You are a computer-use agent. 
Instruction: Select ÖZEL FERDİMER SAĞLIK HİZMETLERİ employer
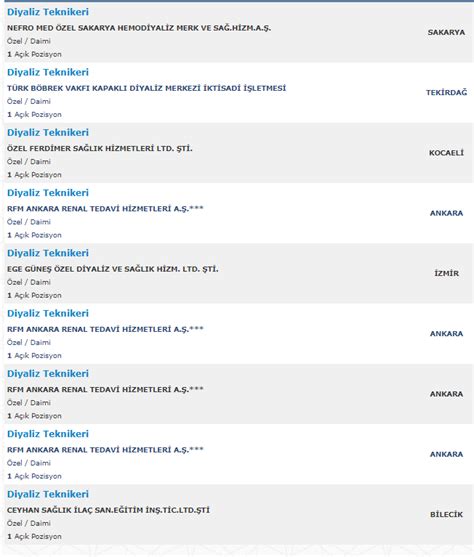click(x=99, y=148)
